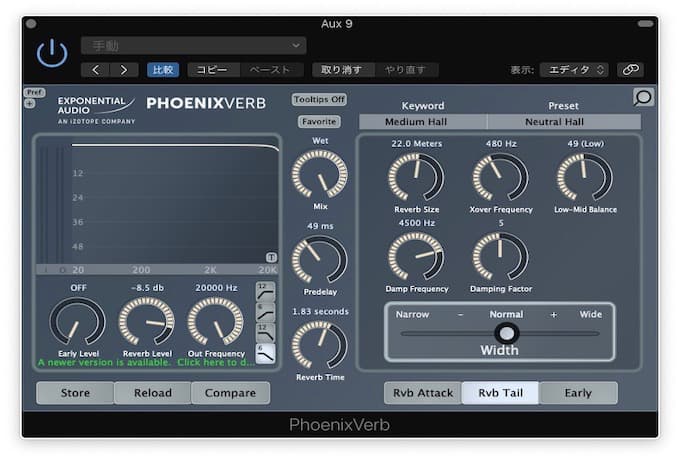Go to next preset arrow
Screen dimensions: 680x460
(x=124, y=70)
